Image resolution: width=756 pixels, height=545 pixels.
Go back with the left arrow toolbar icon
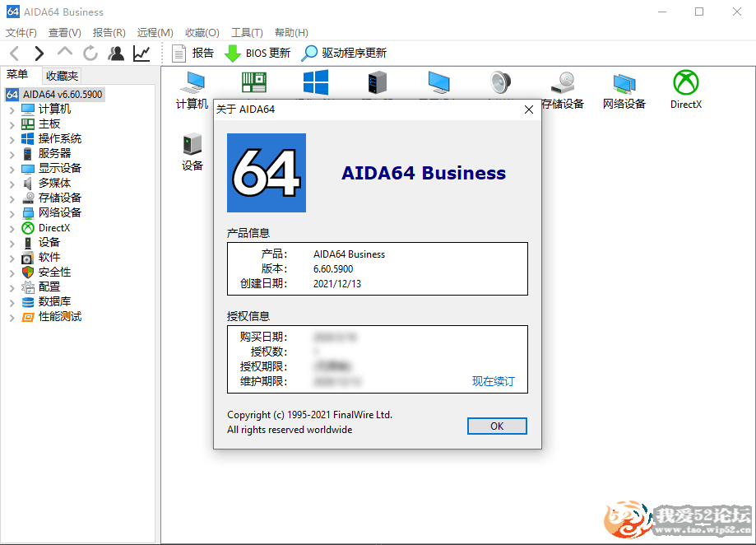click(x=15, y=53)
